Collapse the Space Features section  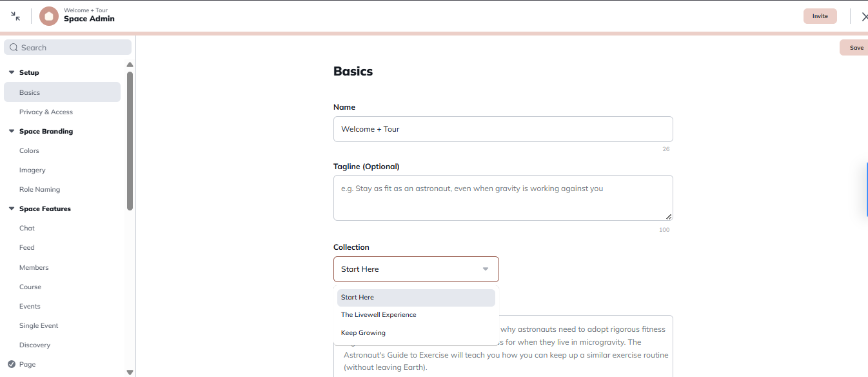coord(11,209)
